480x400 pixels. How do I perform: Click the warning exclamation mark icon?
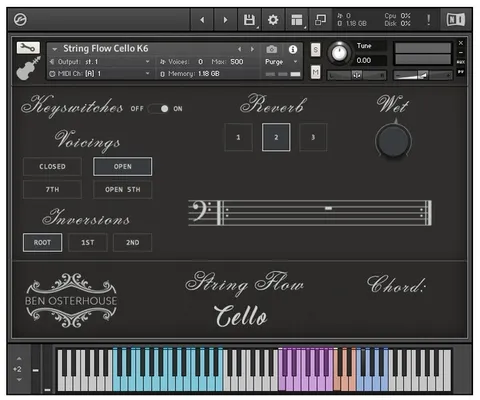pyautogui.click(x=428, y=20)
